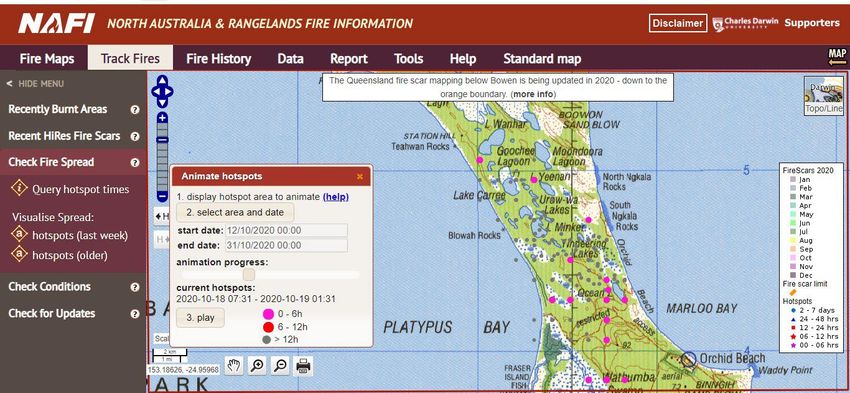
Task: Click the animation progress slider handle
Action: coord(249,275)
